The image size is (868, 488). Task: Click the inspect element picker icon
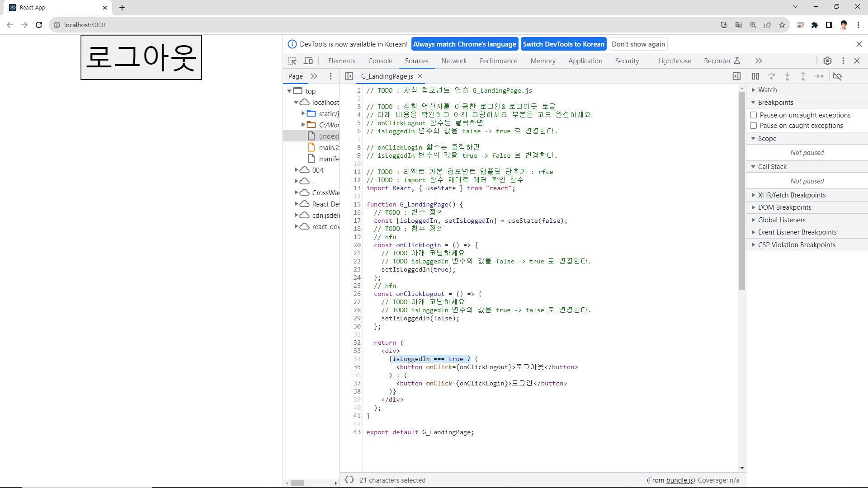point(292,61)
